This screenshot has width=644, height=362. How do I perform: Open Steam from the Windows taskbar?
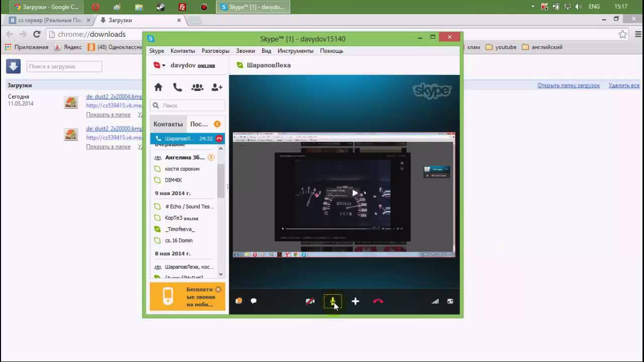(x=160, y=7)
